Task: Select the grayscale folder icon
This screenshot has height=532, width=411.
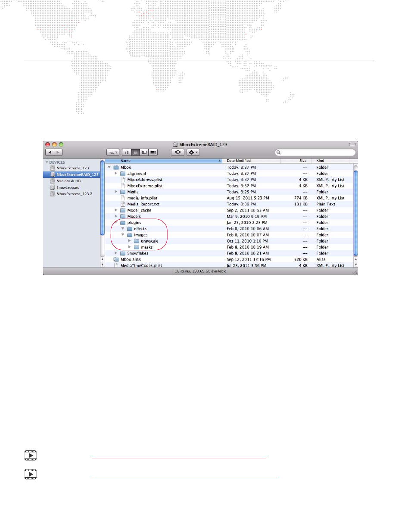Action: pos(137,241)
